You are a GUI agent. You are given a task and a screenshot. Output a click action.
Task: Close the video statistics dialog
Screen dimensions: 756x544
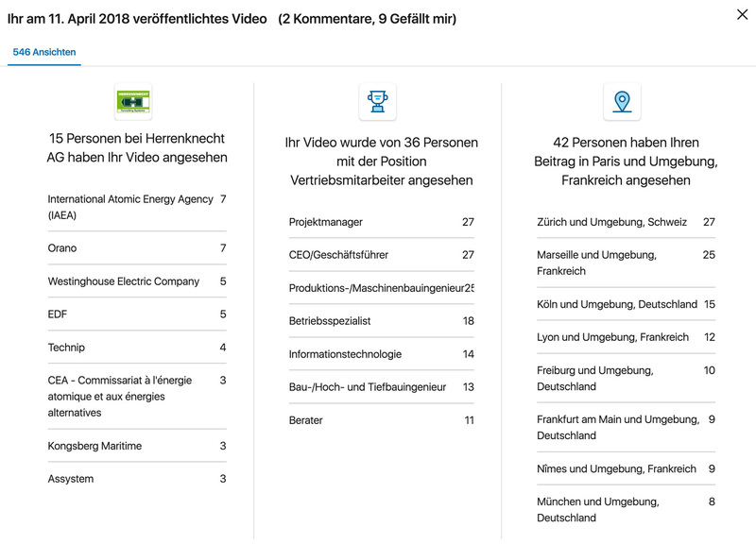coord(740,14)
